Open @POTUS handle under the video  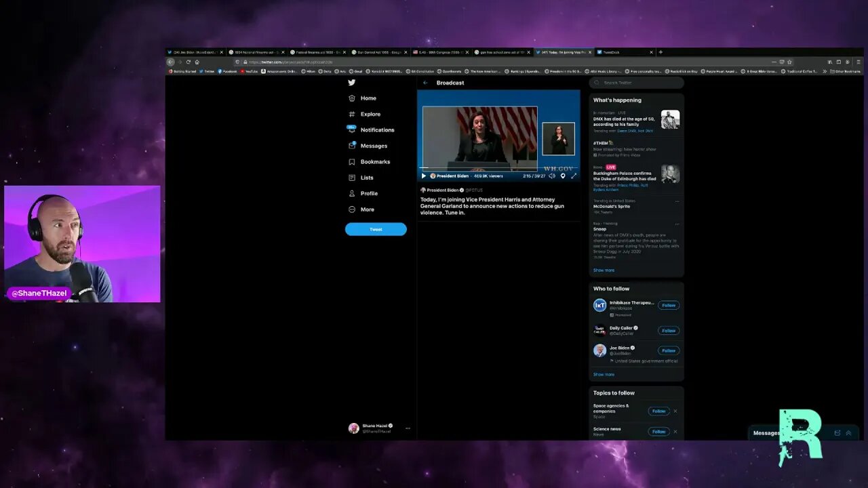click(474, 190)
